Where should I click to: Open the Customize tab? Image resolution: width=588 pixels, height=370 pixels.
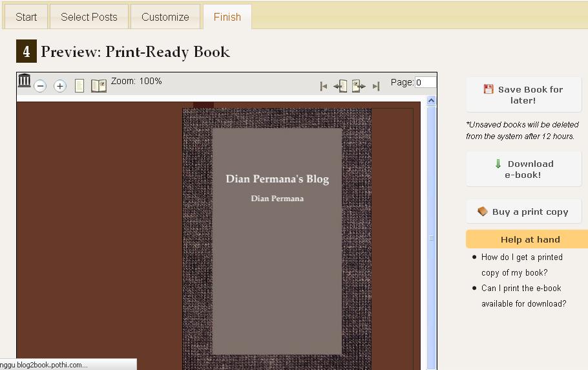click(x=165, y=17)
